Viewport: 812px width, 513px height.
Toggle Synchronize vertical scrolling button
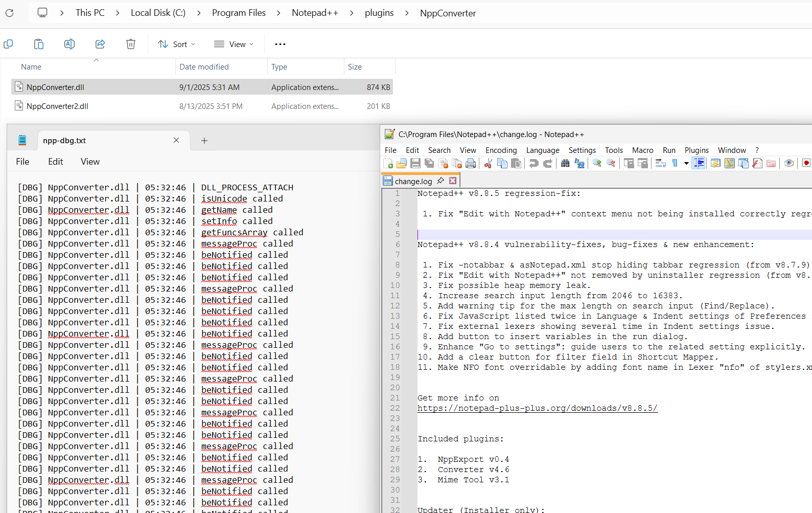click(629, 163)
